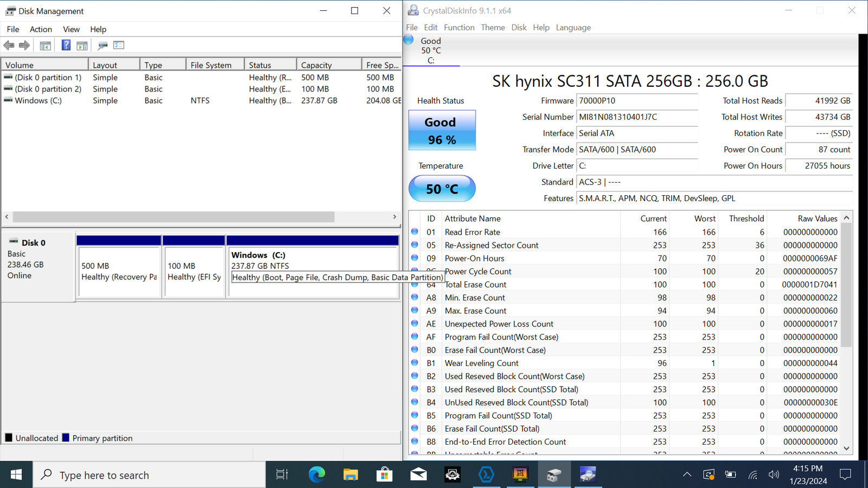Open the Disk menu in CrystalDiskInfo
Image resolution: width=868 pixels, height=488 pixels.
point(519,28)
